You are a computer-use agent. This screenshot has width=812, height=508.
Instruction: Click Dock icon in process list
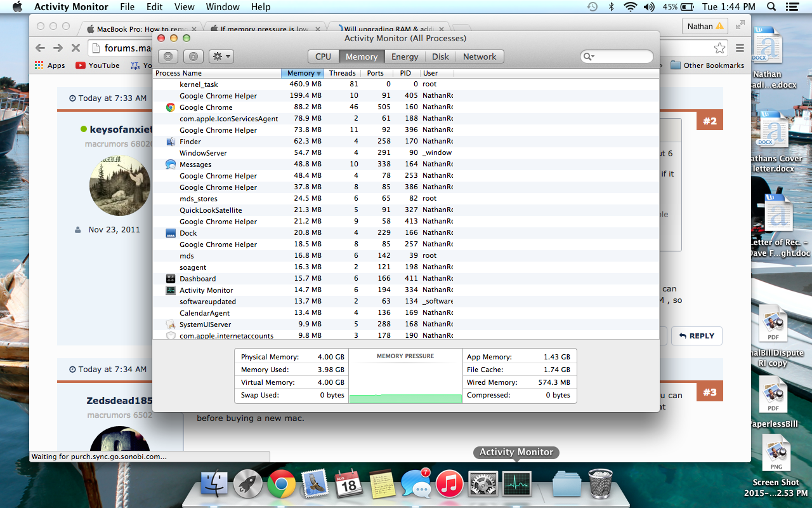[x=171, y=233]
